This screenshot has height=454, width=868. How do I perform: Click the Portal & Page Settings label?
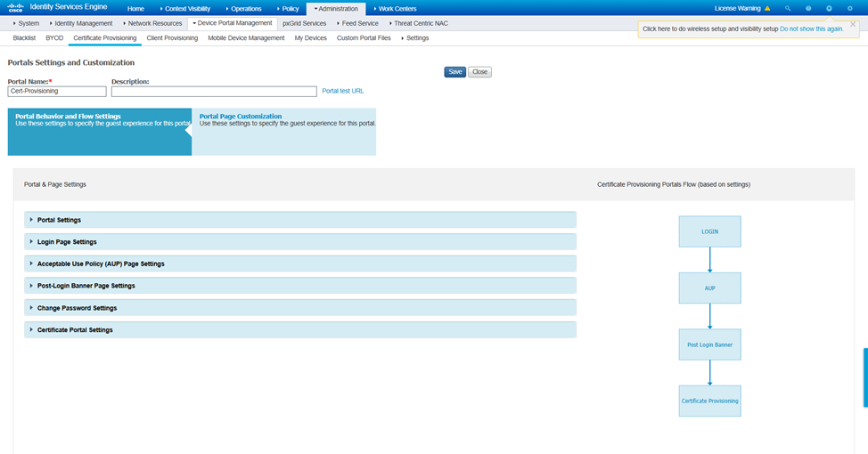pyautogui.click(x=54, y=184)
